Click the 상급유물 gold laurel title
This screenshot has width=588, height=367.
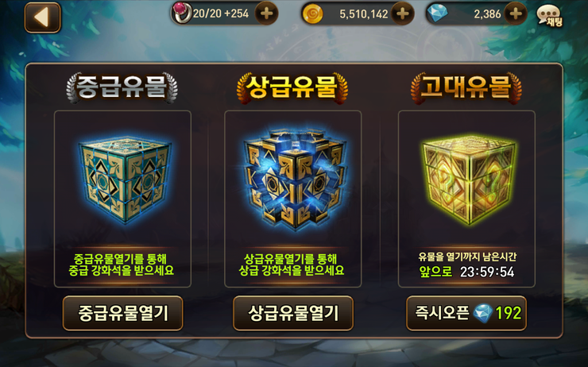292,87
